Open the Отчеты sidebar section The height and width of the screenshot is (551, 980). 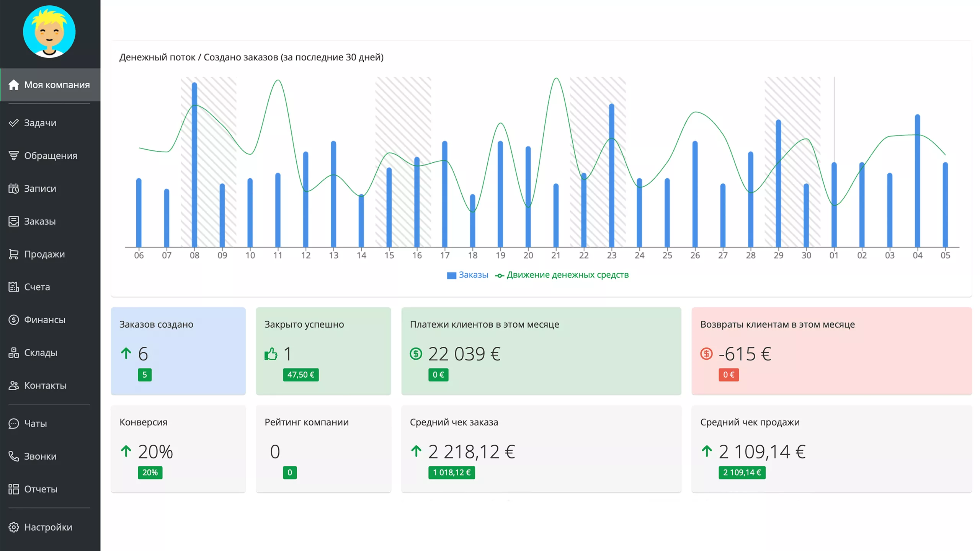41,489
